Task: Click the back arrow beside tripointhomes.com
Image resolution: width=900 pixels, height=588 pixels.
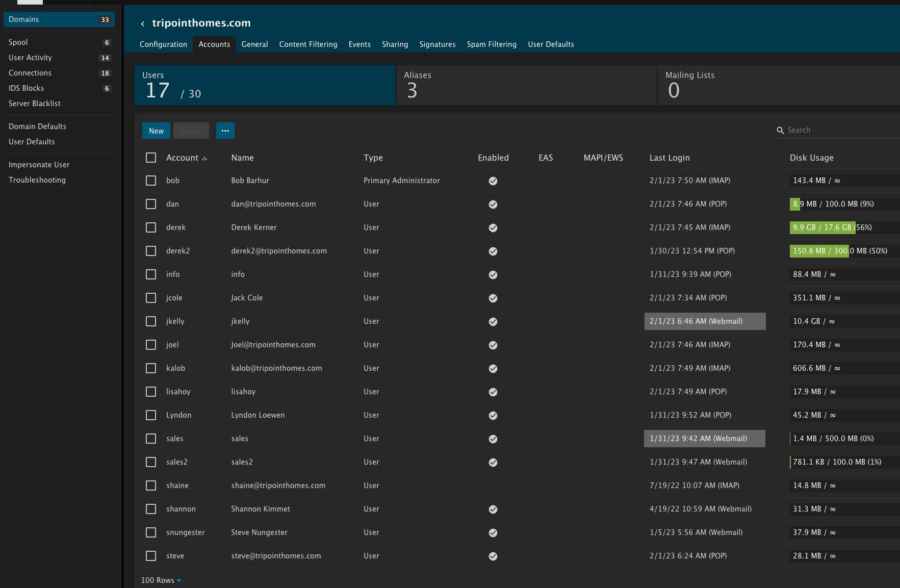Action: [x=143, y=23]
